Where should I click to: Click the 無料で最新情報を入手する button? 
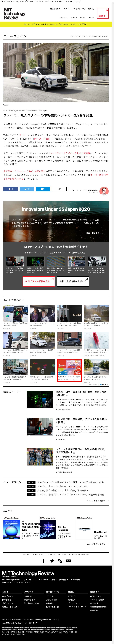tap(73, 281)
